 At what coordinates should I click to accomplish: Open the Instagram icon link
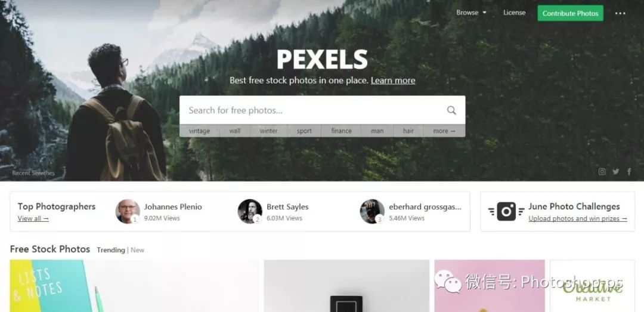click(602, 172)
